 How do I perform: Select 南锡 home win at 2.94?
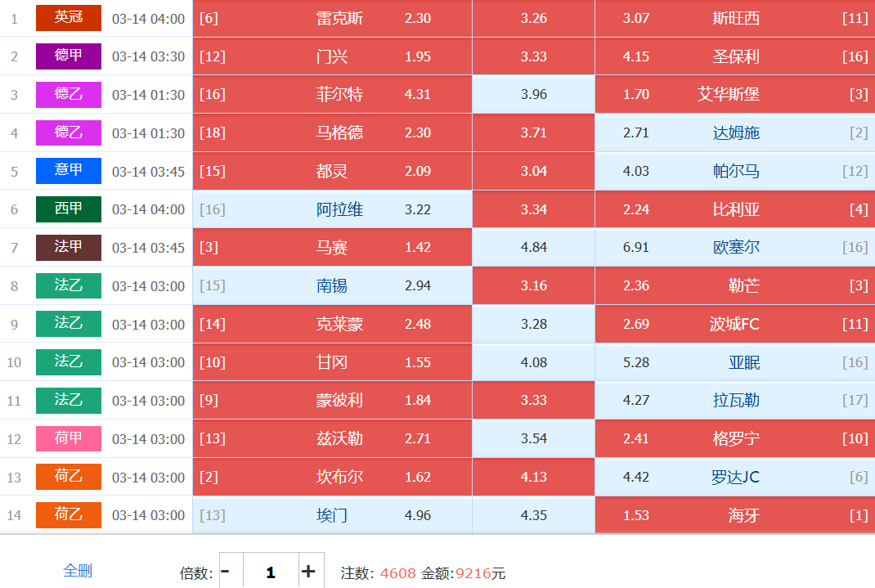coord(332,285)
